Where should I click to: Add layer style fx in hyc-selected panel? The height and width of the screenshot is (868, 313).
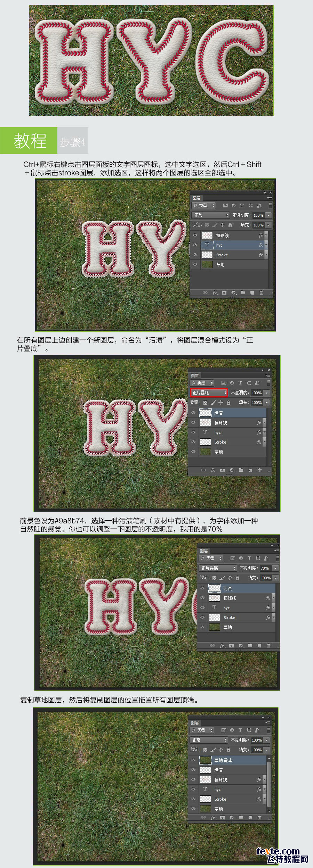[215, 293]
